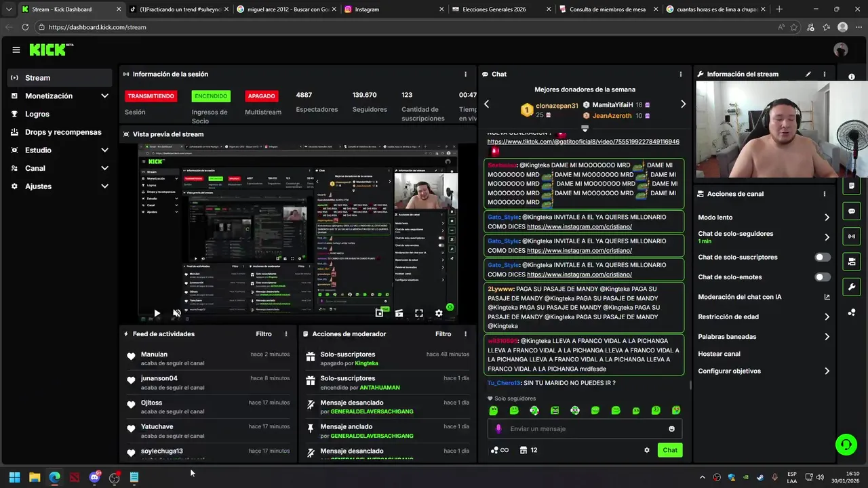Open Logros in the left sidebar

click(60, 115)
